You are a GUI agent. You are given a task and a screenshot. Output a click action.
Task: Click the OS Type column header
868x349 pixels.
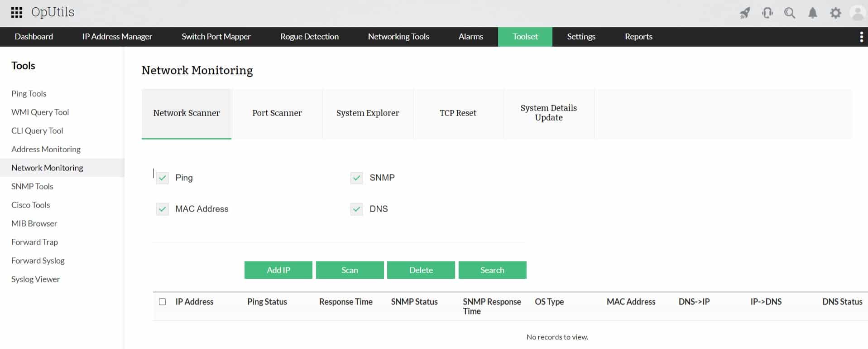pyautogui.click(x=549, y=302)
